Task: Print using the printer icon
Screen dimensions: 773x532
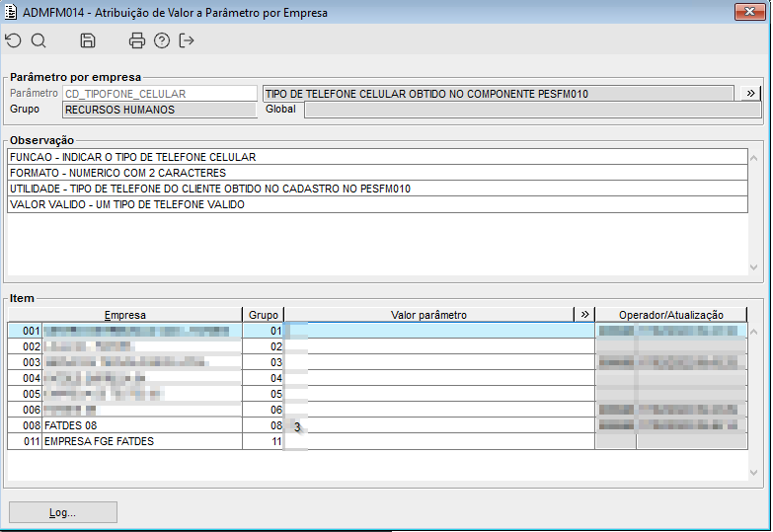Action: pyautogui.click(x=137, y=40)
